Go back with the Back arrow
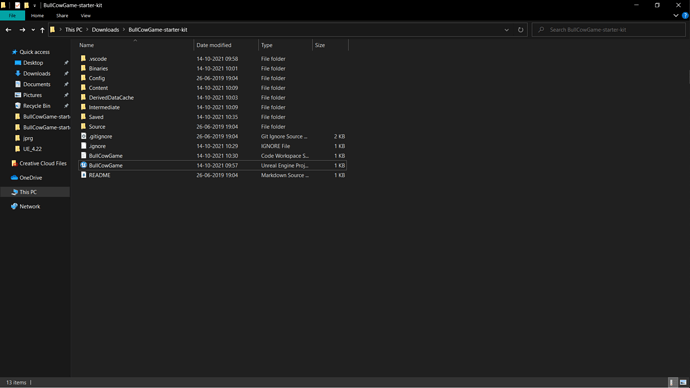This screenshot has width=690, height=388. coord(8,30)
